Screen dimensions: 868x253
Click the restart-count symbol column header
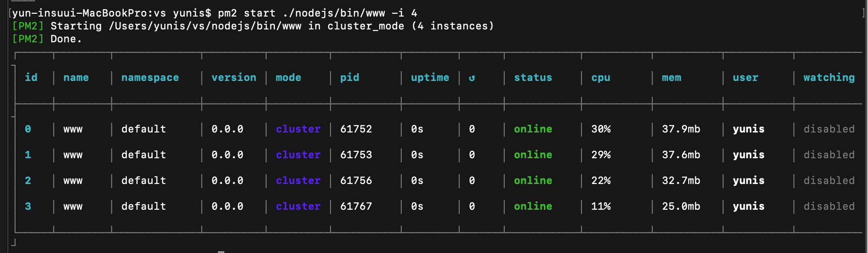click(472, 78)
